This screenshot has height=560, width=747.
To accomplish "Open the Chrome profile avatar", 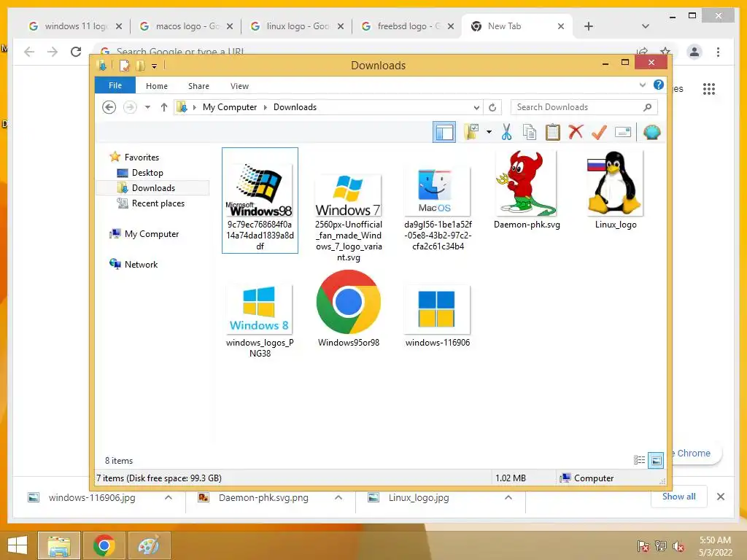I will 694,52.
